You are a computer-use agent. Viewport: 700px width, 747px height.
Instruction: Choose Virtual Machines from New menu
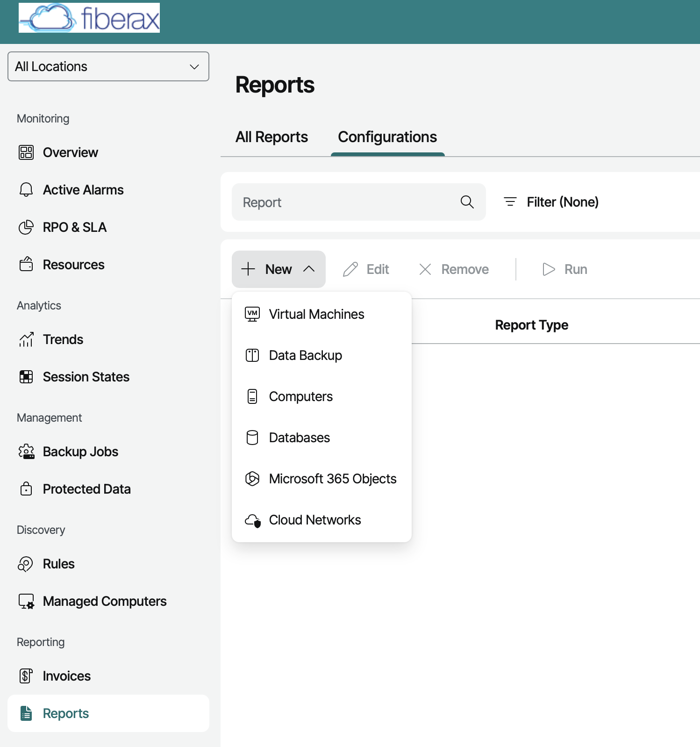[x=321, y=314]
